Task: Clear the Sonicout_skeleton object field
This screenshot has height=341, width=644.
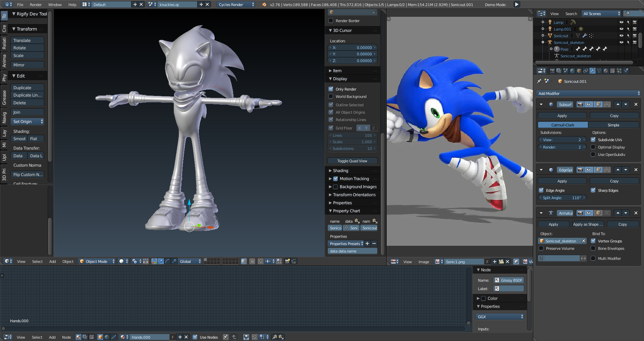Action: tap(583, 241)
